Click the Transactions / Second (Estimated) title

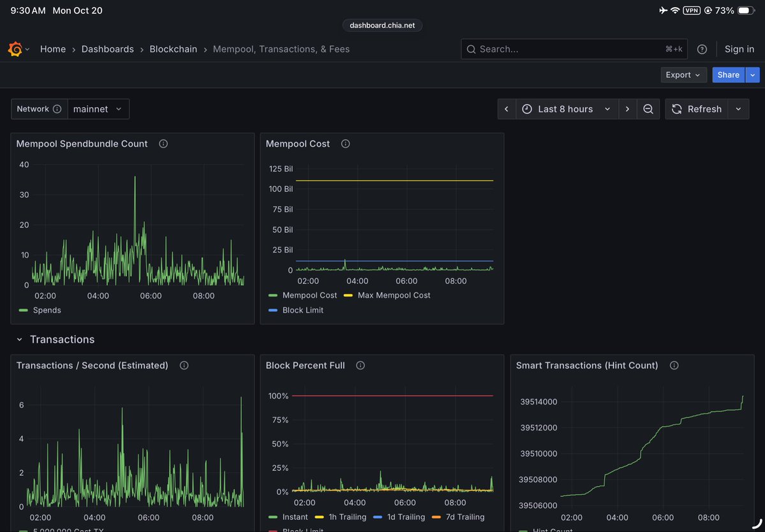click(x=93, y=366)
